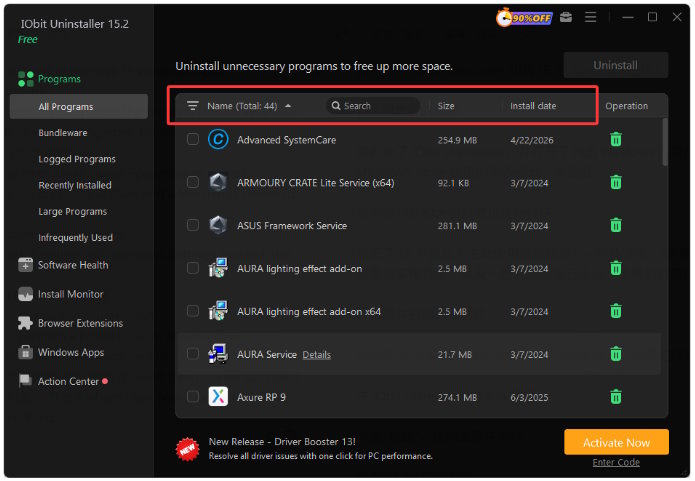This screenshot has width=695, height=481.
Task: Click the magnifier icon in search box
Action: click(x=336, y=106)
